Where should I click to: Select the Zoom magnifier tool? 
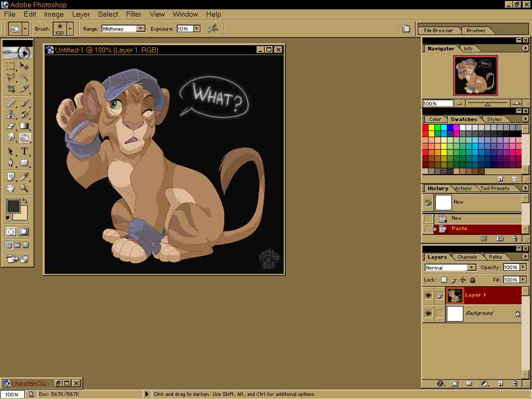pyautogui.click(x=24, y=188)
